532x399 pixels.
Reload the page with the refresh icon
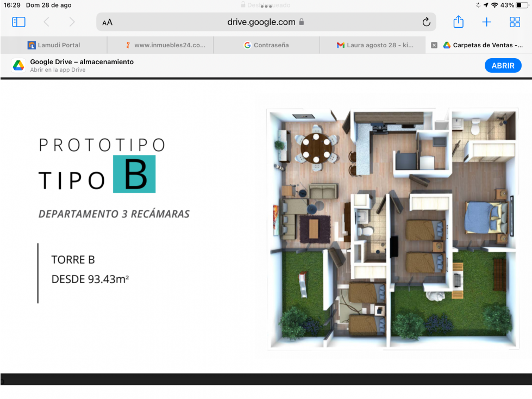click(x=426, y=22)
